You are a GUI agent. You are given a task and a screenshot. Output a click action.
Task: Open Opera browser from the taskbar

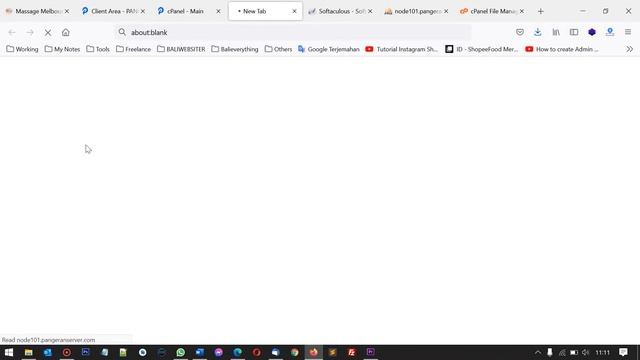[257, 352]
